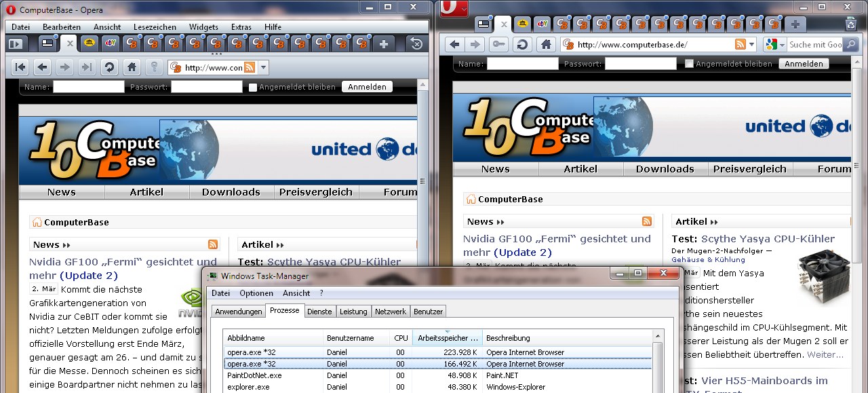This screenshot has width=868, height=393.
Task: Add a new tab in the red-button Opera window
Action: tap(795, 24)
